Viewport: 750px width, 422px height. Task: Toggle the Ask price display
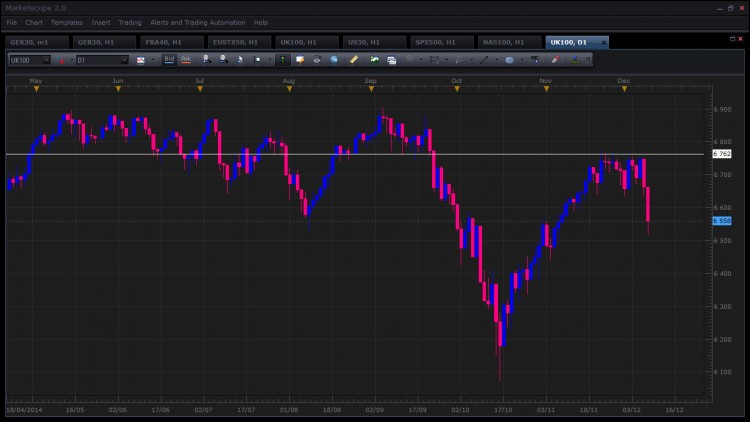coord(186,59)
